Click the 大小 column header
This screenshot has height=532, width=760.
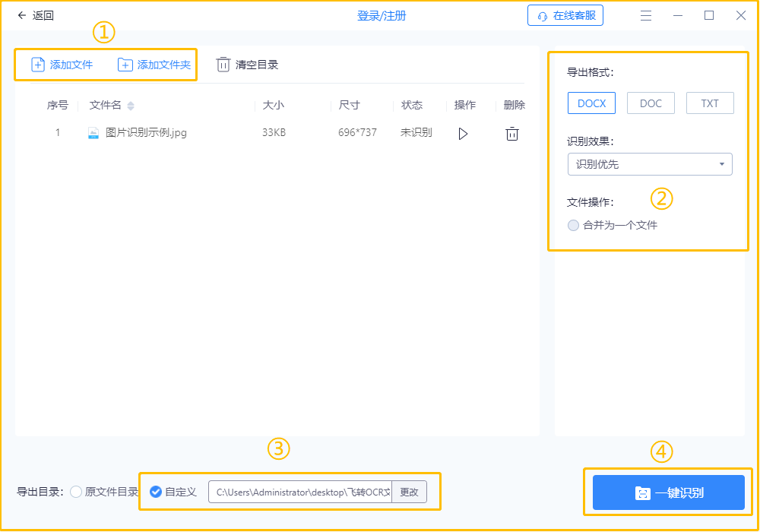point(273,105)
